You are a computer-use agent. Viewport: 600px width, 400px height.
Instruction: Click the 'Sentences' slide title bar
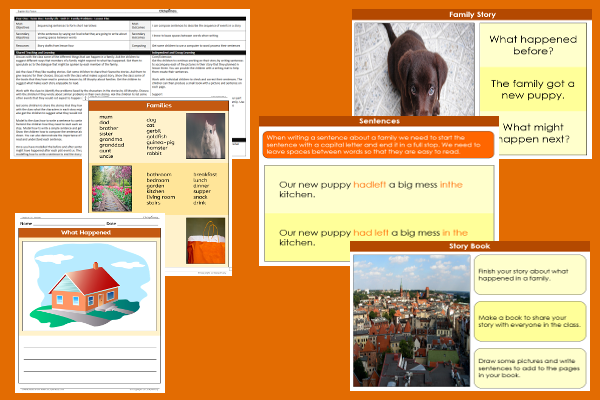pyautogui.click(x=379, y=121)
